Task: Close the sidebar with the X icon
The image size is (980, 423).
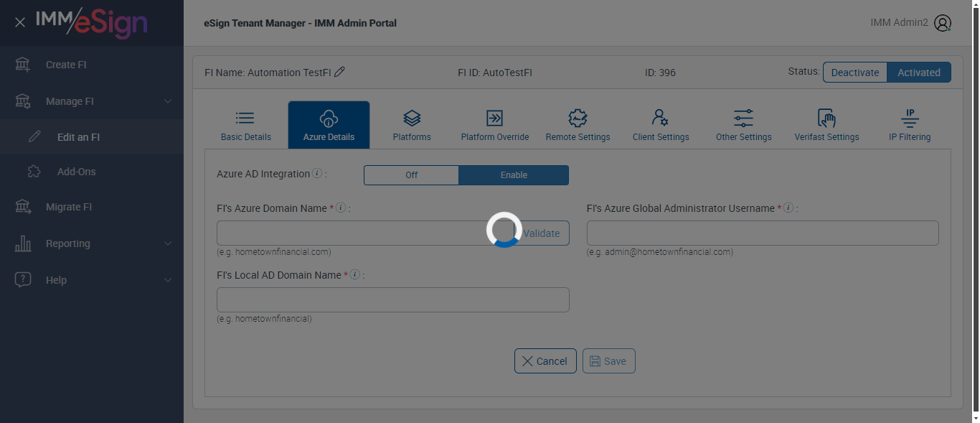Action: tap(20, 22)
